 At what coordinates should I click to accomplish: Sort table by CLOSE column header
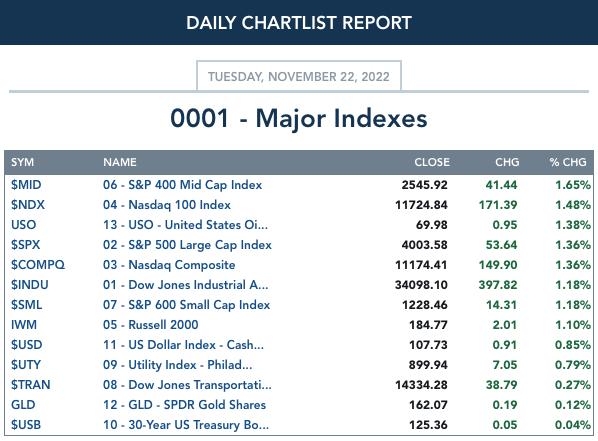coord(432,162)
